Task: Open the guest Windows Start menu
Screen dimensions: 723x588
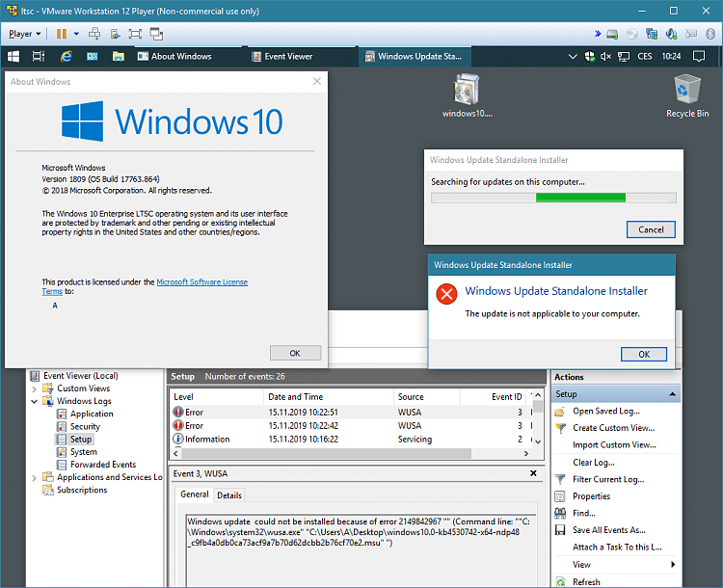Action: click(x=13, y=56)
